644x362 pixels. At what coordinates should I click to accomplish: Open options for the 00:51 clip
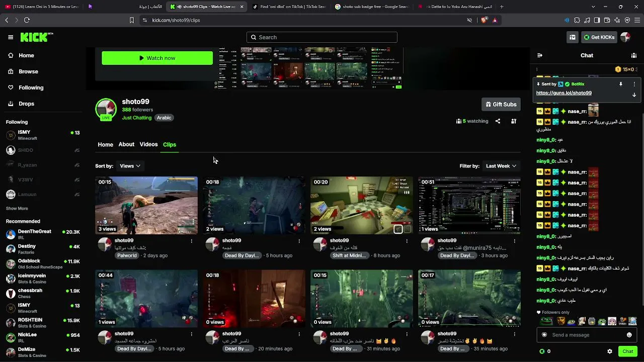click(x=514, y=241)
